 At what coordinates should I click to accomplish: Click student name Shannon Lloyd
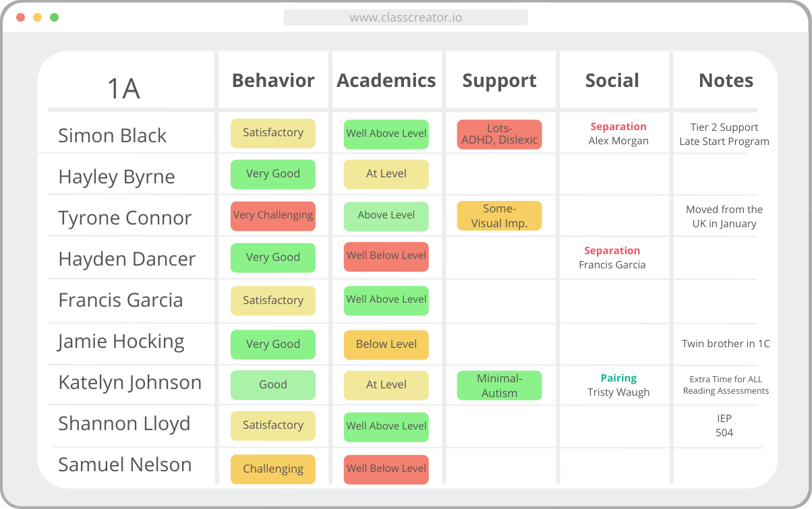tap(124, 423)
